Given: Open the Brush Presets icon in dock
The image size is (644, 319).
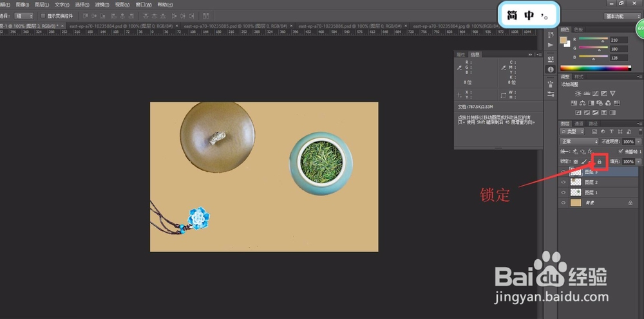Looking at the screenshot, I should [551, 95].
